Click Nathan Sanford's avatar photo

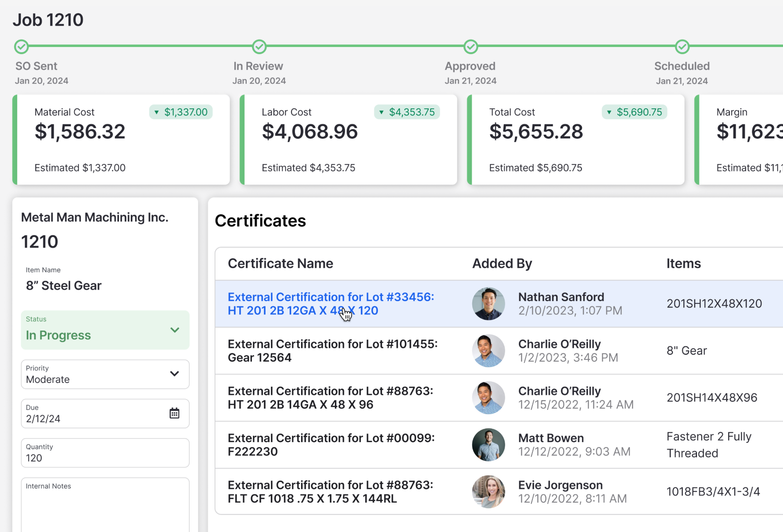488,304
